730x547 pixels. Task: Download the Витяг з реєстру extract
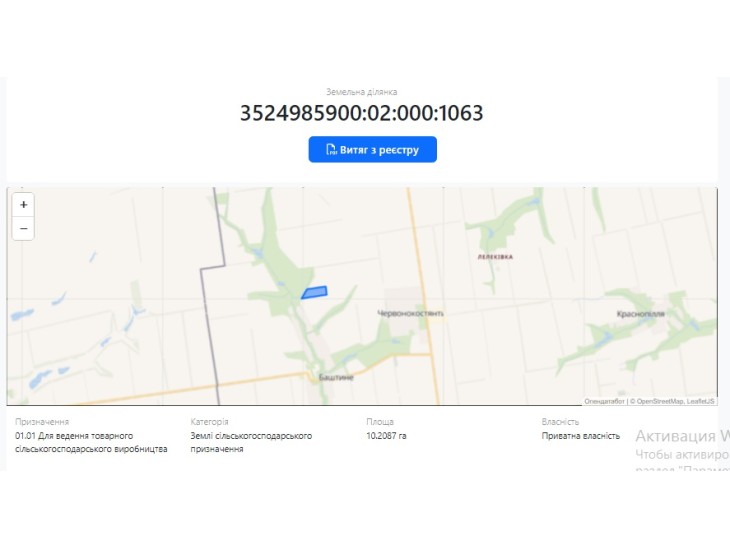coord(372,149)
